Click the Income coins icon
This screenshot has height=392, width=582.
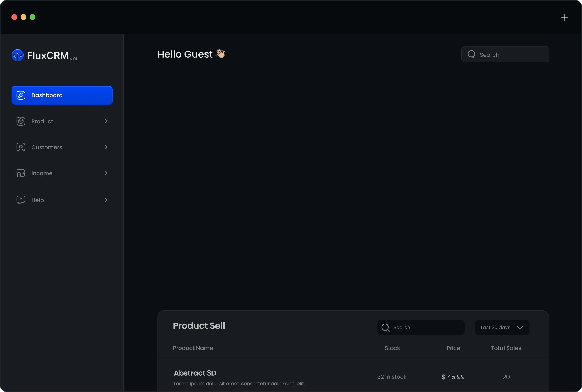coord(21,173)
